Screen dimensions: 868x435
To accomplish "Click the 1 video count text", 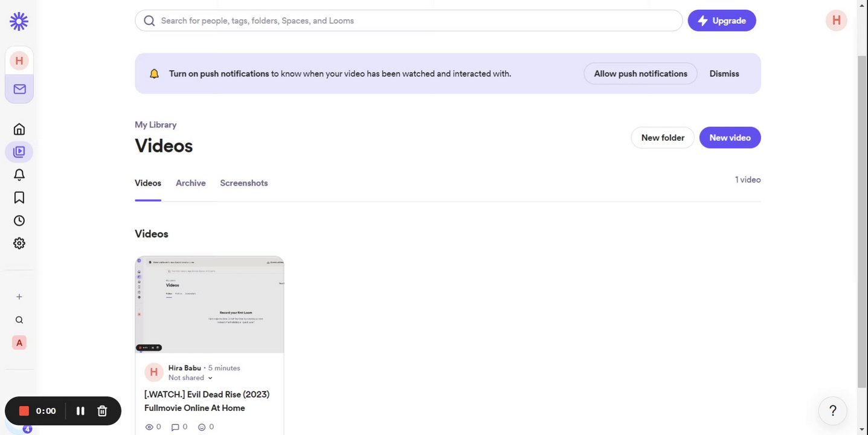I will (748, 179).
